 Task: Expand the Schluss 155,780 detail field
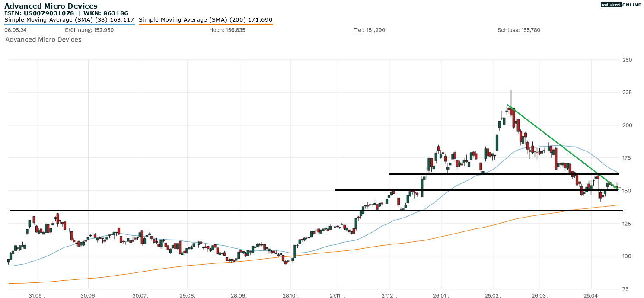pos(519,30)
